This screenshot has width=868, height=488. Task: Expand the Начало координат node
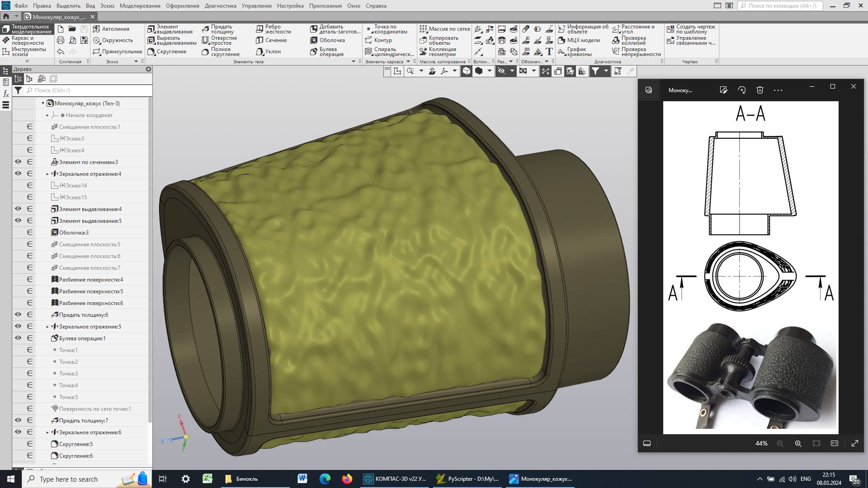(x=47, y=115)
